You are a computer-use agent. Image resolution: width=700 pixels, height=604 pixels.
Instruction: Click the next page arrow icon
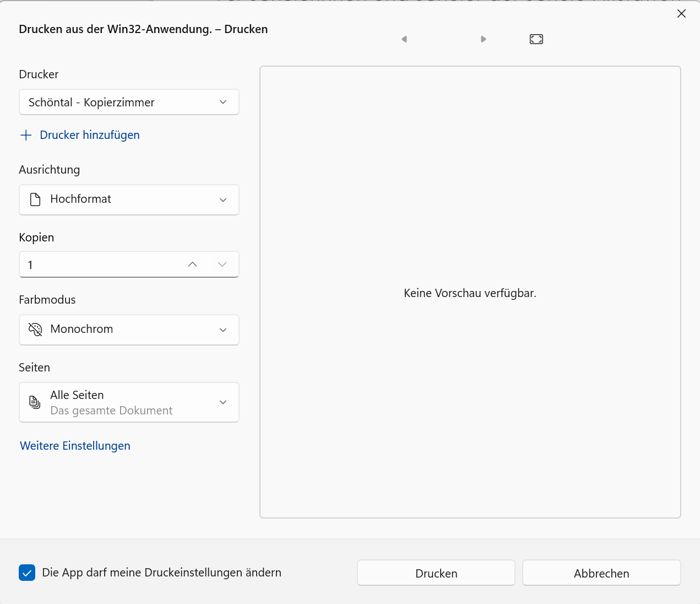pos(484,39)
